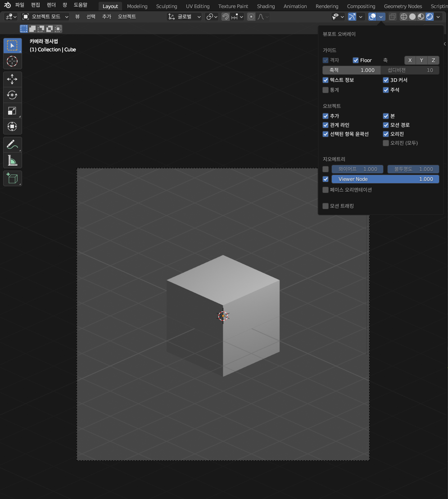Activate the Annotate pencil tool
448x499 pixels.
tap(13, 144)
